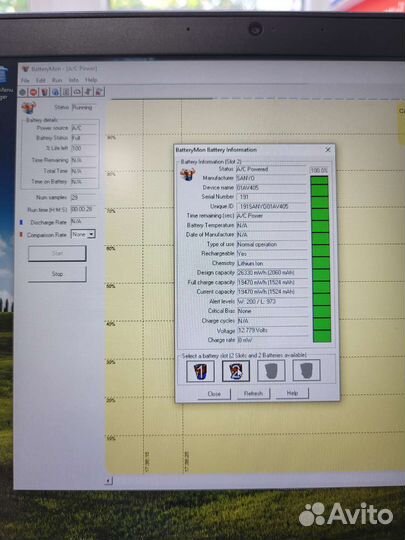405x540 pixels.
Task: Click the Chemistry Lithium Ion field
Action: click(x=272, y=263)
